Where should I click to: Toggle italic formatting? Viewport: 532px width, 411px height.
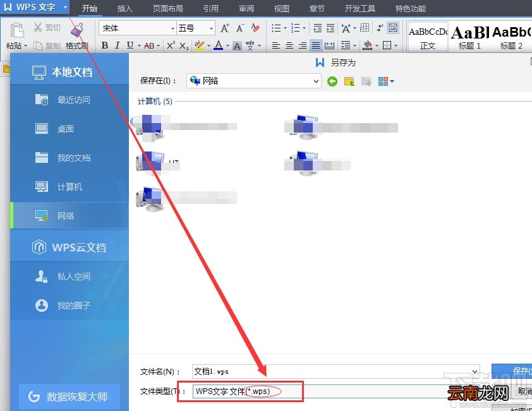tap(117, 45)
